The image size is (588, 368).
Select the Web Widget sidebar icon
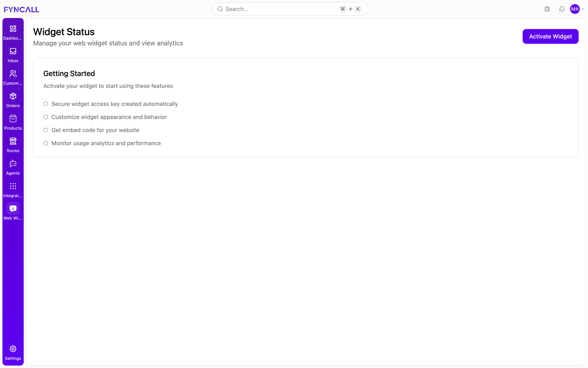click(x=13, y=209)
